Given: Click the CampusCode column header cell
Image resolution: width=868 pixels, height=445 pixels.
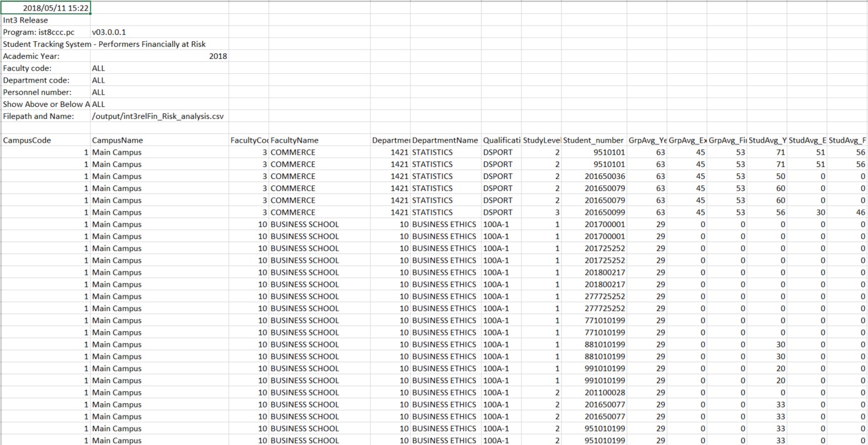Looking at the screenshot, I should click(x=28, y=140).
